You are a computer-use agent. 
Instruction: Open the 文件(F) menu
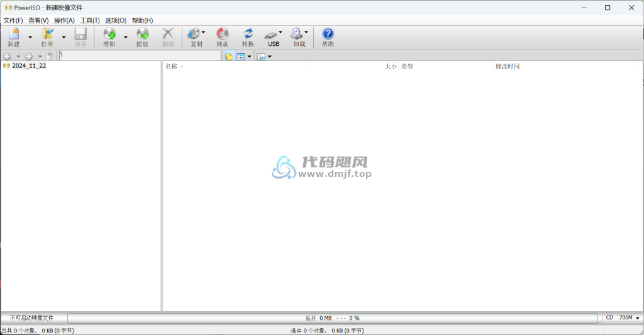coord(13,21)
